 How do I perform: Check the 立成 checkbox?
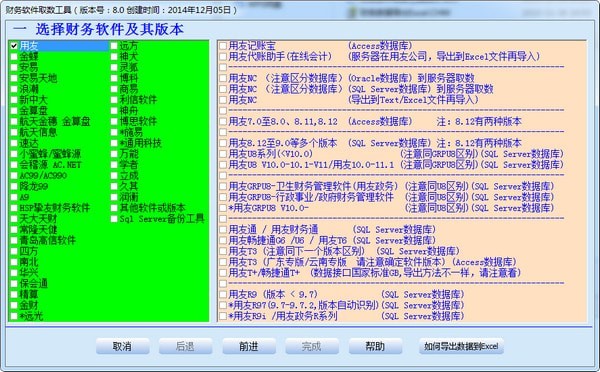tap(114, 176)
